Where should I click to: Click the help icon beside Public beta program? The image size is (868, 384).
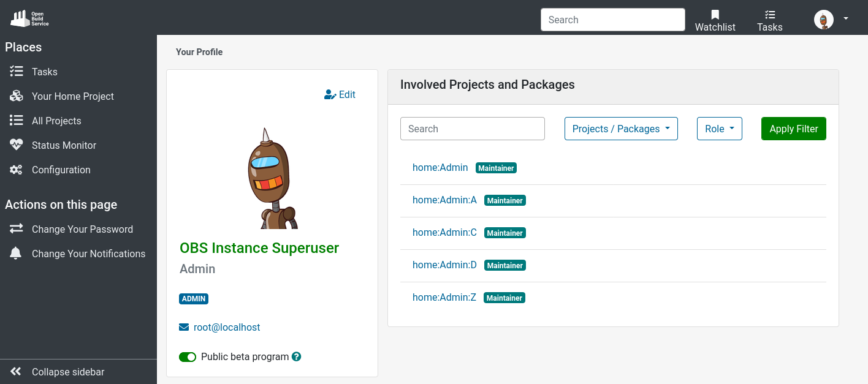point(297,356)
